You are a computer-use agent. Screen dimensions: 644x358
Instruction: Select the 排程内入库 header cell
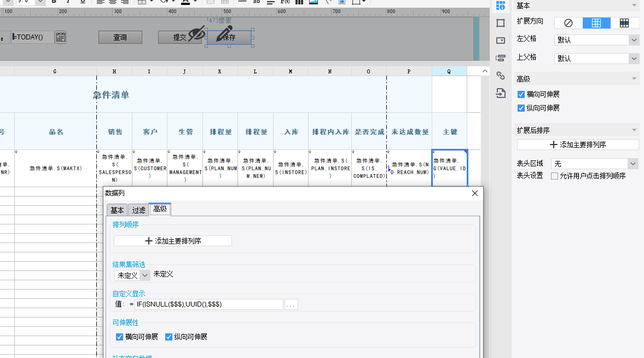(x=330, y=131)
